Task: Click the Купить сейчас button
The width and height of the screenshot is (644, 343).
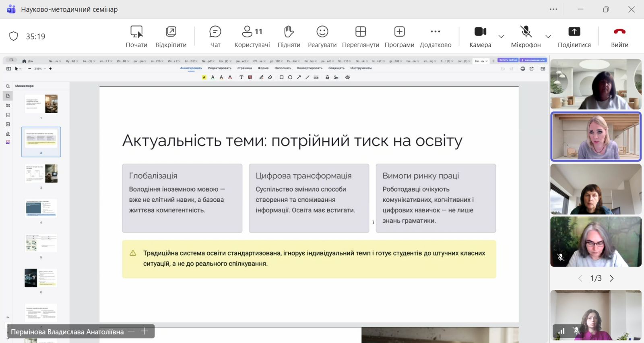Action: click(x=508, y=60)
